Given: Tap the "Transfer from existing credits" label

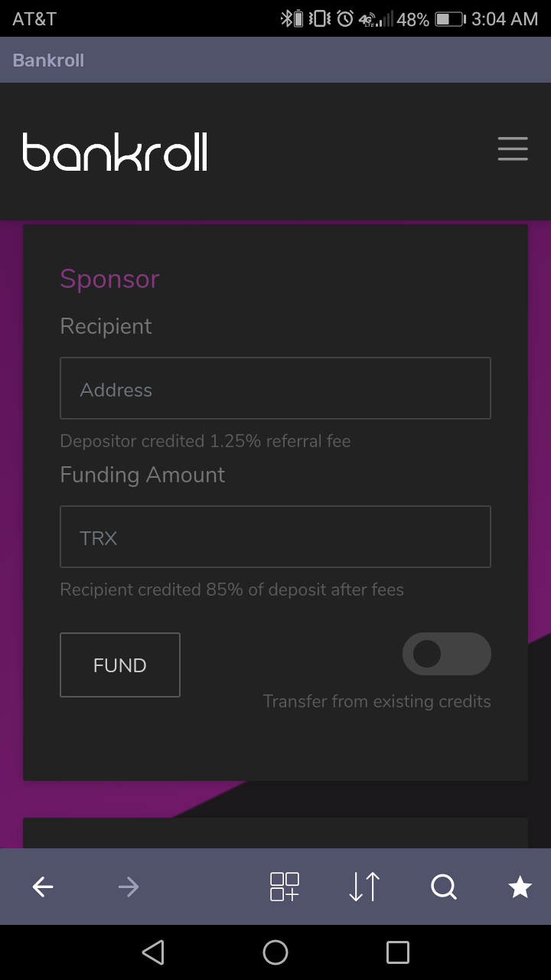Looking at the screenshot, I should (377, 701).
